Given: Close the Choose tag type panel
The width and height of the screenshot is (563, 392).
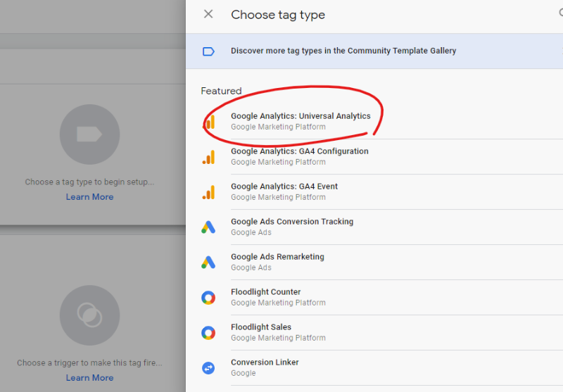Looking at the screenshot, I should point(208,14).
